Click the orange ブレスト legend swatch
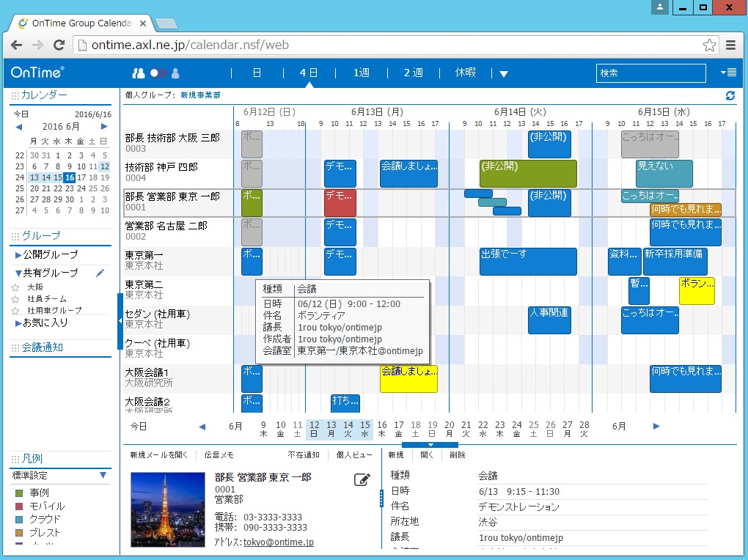The image size is (748, 560). 19,533
